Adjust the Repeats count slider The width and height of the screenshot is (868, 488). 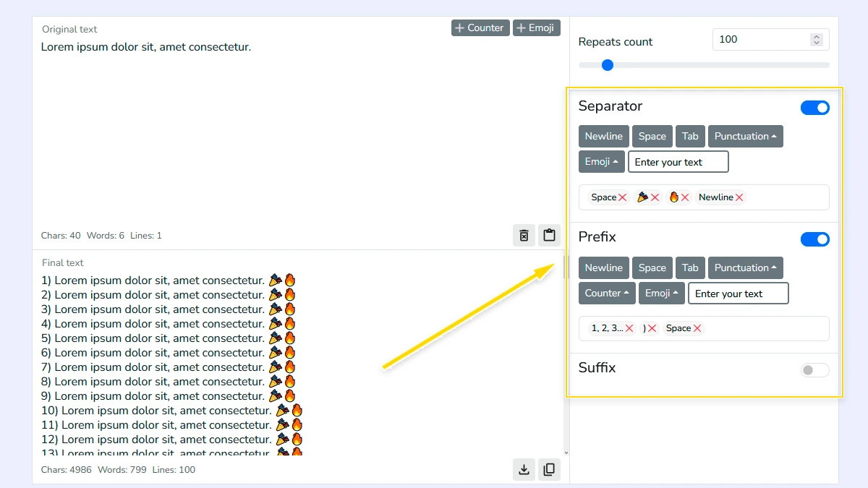607,64
